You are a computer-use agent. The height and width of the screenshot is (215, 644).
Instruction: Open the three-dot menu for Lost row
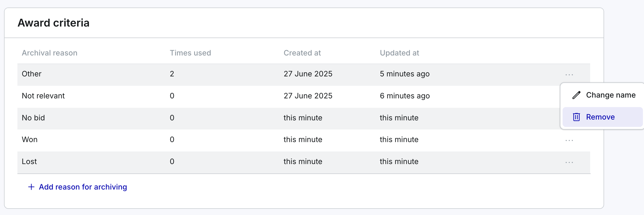click(x=569, y=162)
